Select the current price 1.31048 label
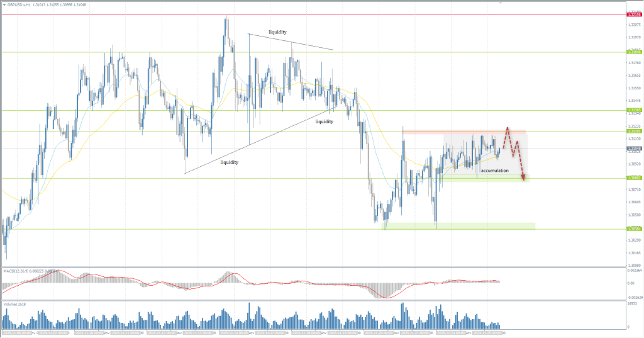The height and width of the screenshot is (338, 644). tap(633, 149)
